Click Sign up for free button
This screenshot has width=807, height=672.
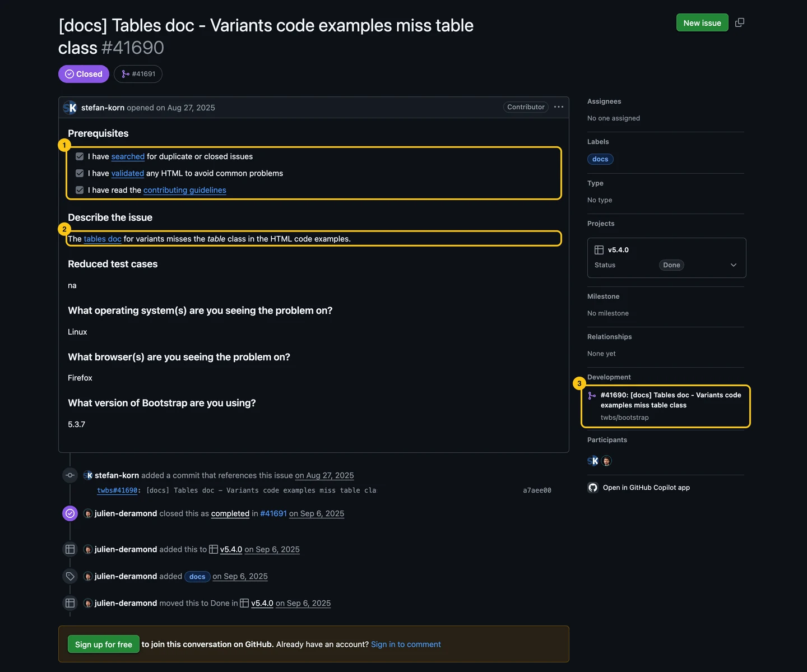pyautogui.click(x=104, y=645)
